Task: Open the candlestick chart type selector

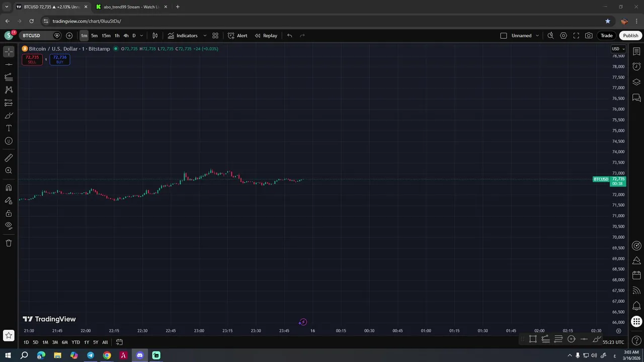Action: [155, 36]
